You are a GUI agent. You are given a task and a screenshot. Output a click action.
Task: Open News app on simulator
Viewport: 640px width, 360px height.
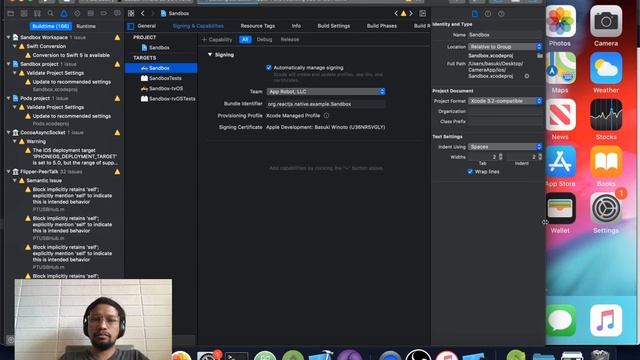(x=560, y=115)
